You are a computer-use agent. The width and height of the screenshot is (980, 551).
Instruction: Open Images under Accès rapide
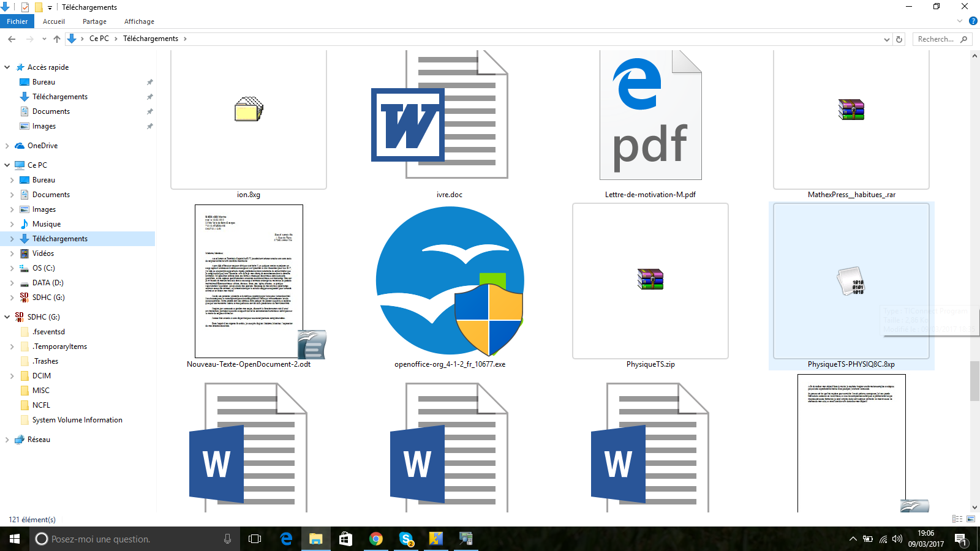[x=44, y=126]
